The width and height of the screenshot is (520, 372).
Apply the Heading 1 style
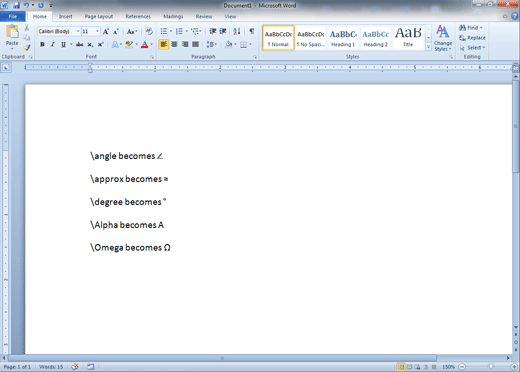click(343, 38)
